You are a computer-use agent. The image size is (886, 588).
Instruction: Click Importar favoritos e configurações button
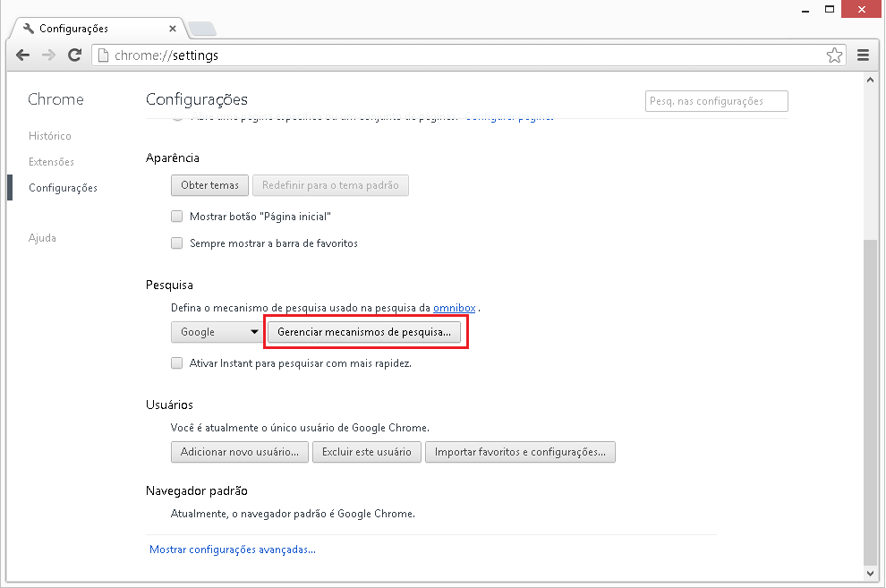click(520, 452)
